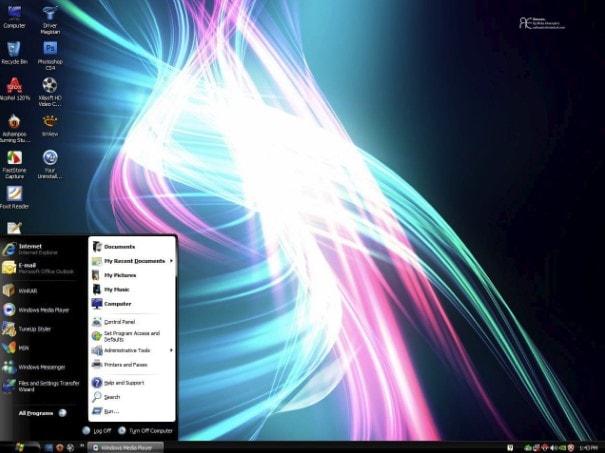
Task: Click the blue quick launch desktop icon
Action: tap(49, 448)
